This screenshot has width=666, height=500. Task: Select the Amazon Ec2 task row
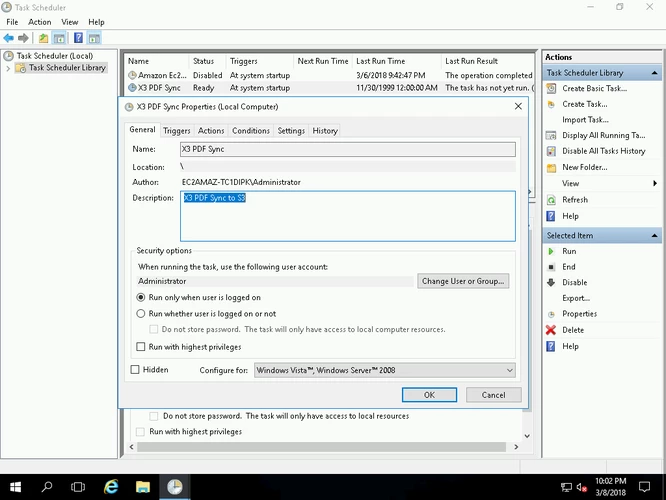330,75
